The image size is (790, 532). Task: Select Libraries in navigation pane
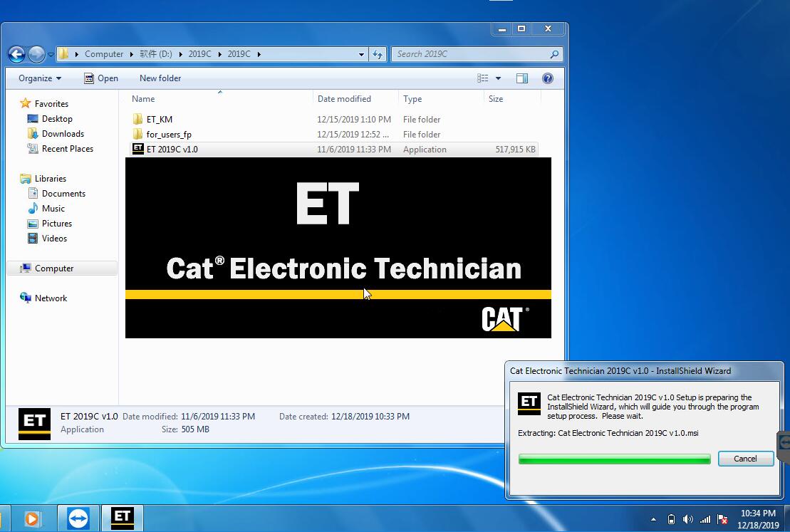[x=51, y=179]
